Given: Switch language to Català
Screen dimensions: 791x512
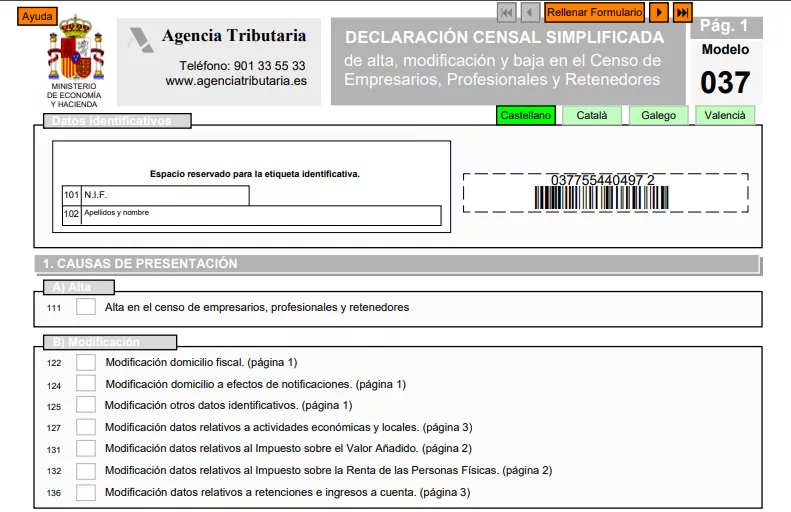Looking at the screenshot, I should [x=591, y=115].
